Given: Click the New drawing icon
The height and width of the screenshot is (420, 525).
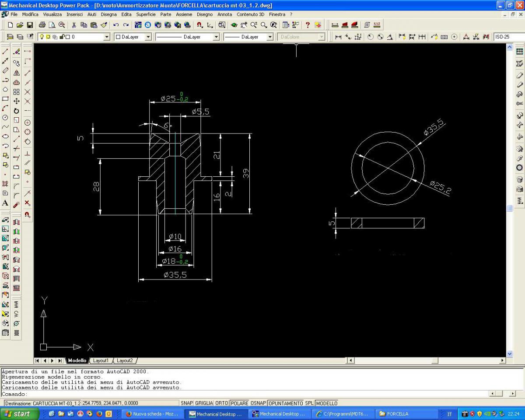Looking at the screenshot, I should (10, 25).
